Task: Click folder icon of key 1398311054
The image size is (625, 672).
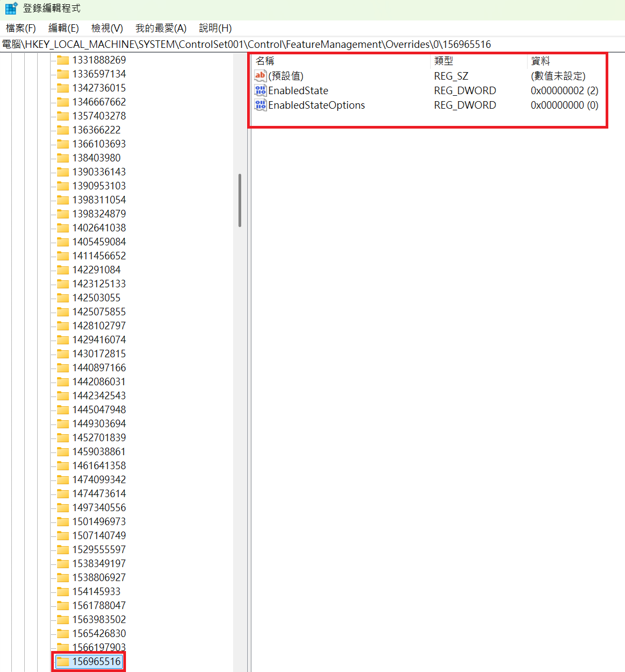Action: [63, 200]
